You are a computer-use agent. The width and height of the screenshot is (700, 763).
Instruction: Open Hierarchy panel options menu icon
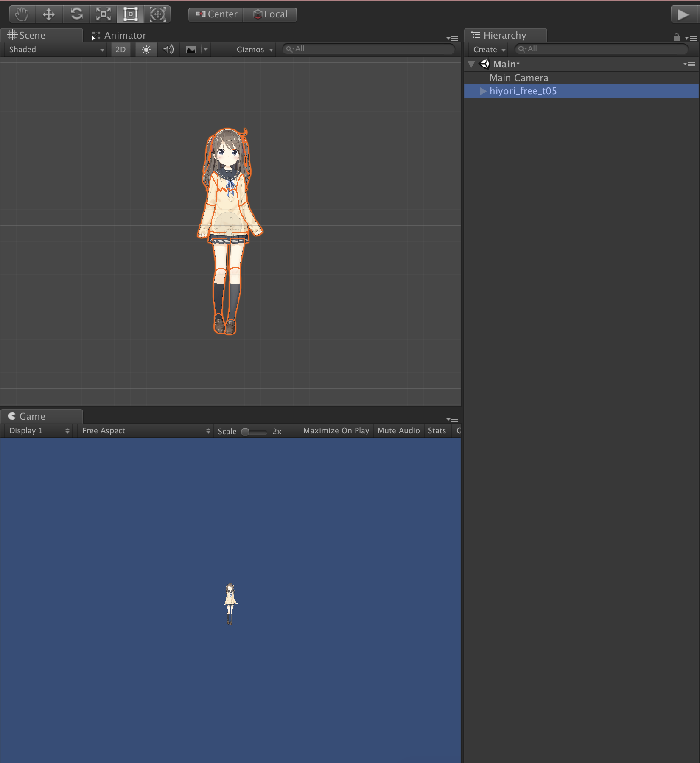pyautogui.click(x=691, y=38)
